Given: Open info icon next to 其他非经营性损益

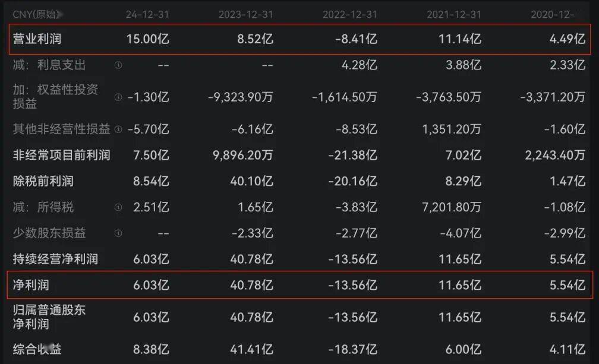Looking at the screenshot, I should pos(118,129).
